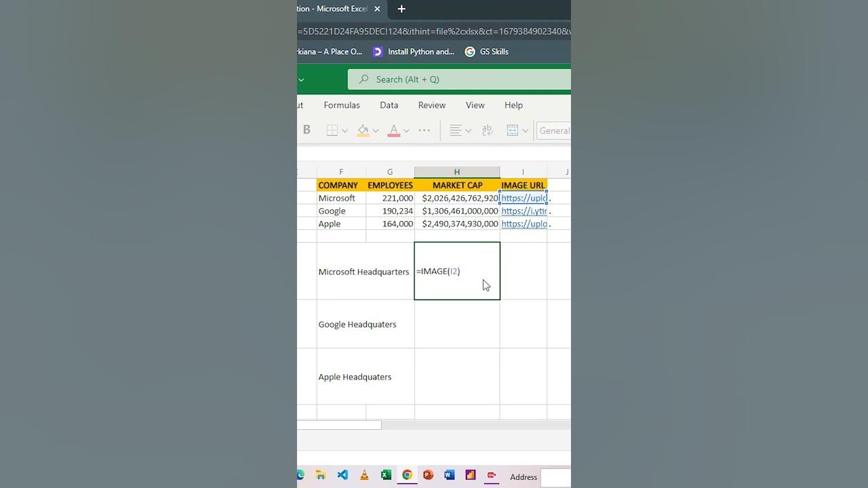Select the Apple Headquaters label cell
Viewport: 868px width, 488px height.
[x=366, y=377]
